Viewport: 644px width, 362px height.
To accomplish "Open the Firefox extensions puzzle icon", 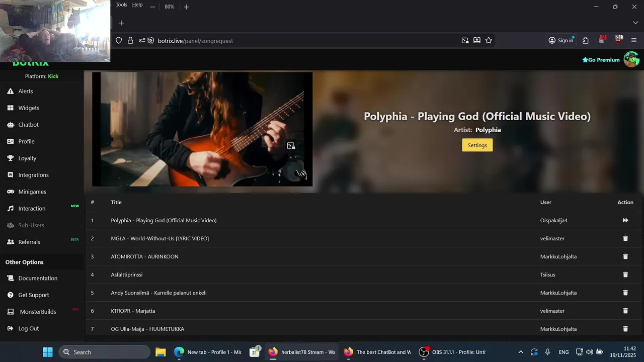I will tap(586, 40).
